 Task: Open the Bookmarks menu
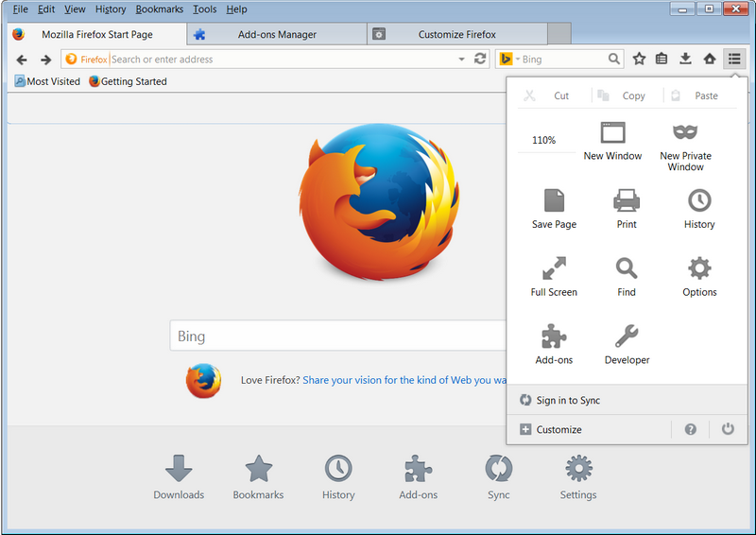160,9
